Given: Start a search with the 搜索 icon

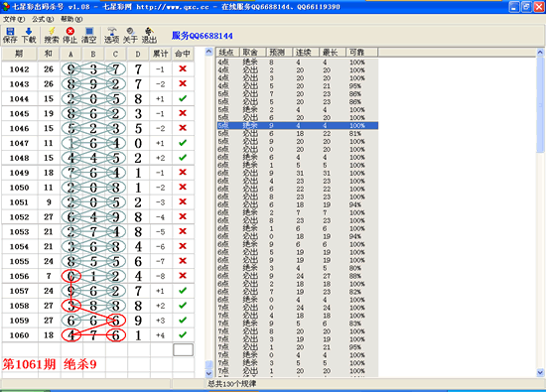Looking at the screenshot, I should [52, 35].
